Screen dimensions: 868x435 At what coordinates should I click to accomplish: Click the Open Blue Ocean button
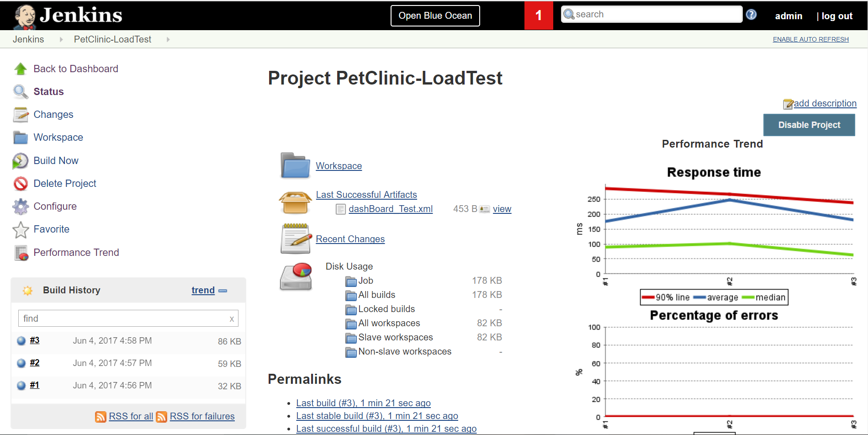pyautogui.click(x=435, y=16)
